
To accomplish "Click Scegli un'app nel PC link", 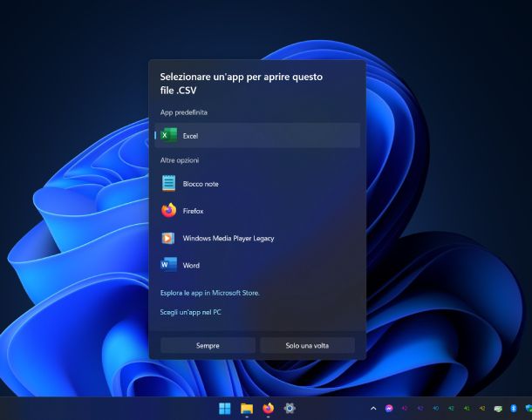I will 190,312.
